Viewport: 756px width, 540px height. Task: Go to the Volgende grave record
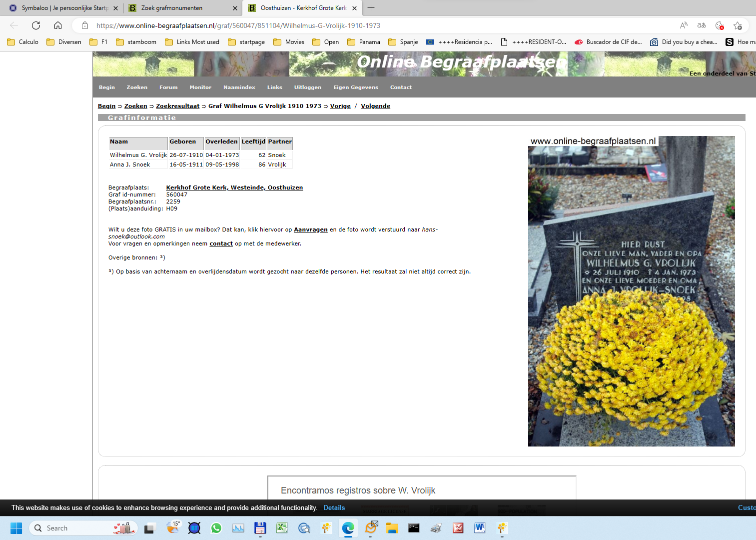[x=375, y=106]
